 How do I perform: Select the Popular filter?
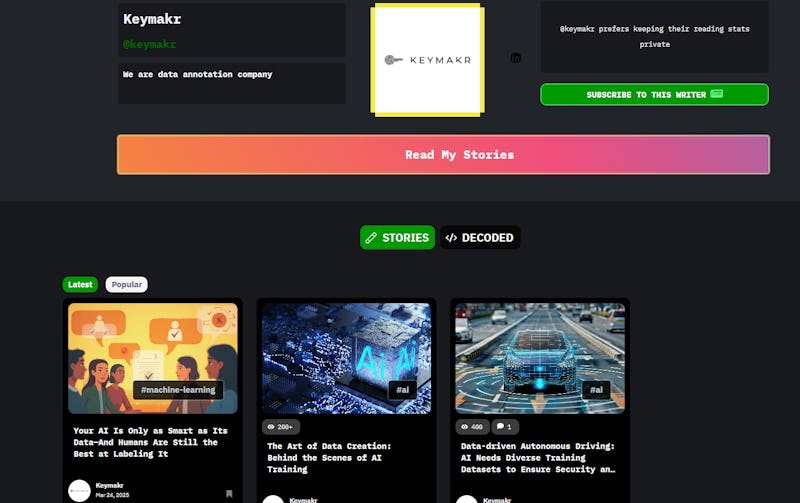click(126, 285)
